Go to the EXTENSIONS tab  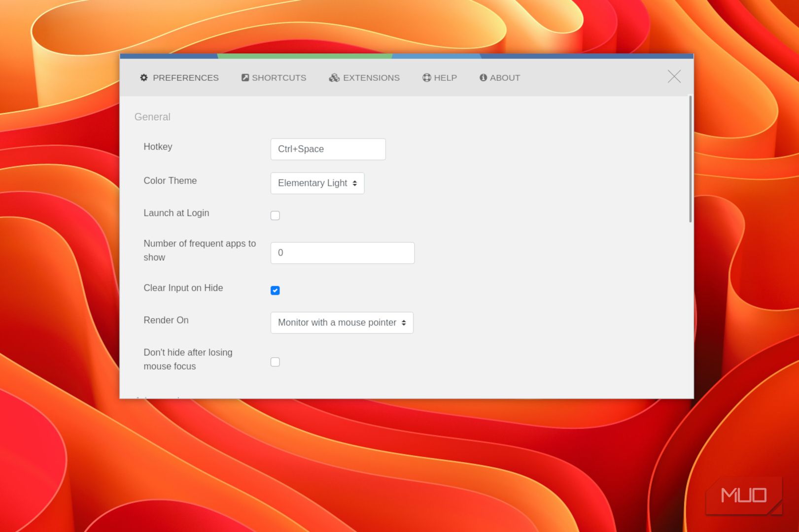pos(364,78)
